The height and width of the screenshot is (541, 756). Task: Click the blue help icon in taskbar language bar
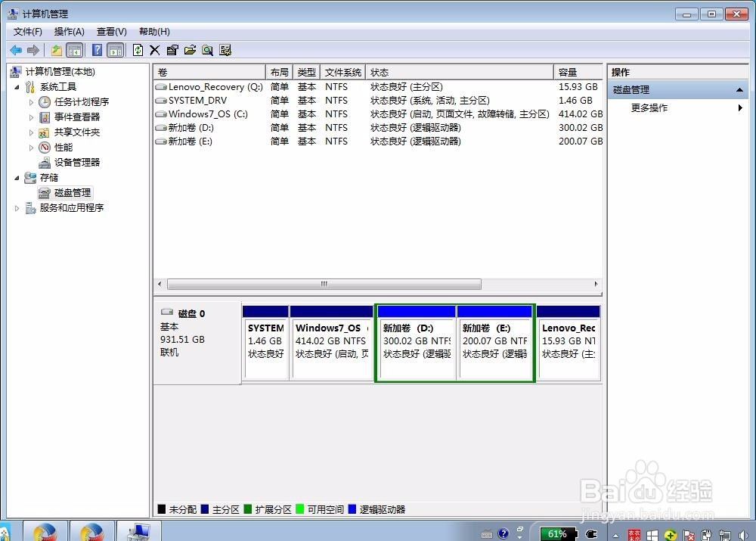click(x=503, y=533)
